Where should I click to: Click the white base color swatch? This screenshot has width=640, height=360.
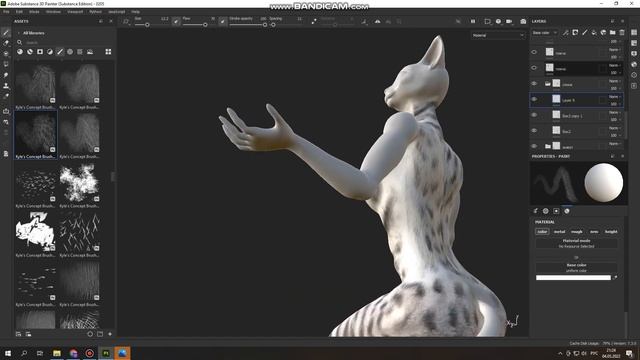[x=573, y=278]
